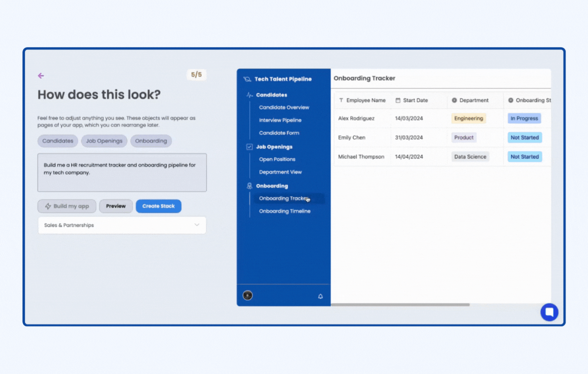
Task: Click the calendar icon on Start Date column
Action: (x=397, y=100)
